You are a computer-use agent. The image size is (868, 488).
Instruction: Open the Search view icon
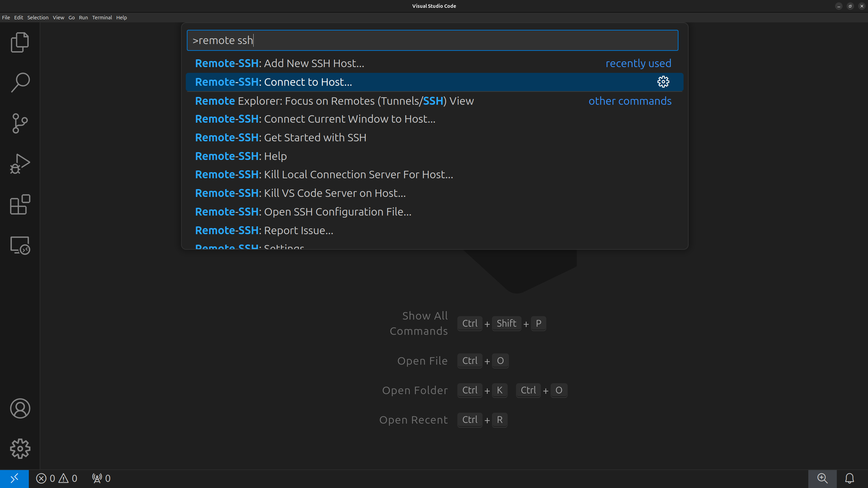tap(20, 82)
